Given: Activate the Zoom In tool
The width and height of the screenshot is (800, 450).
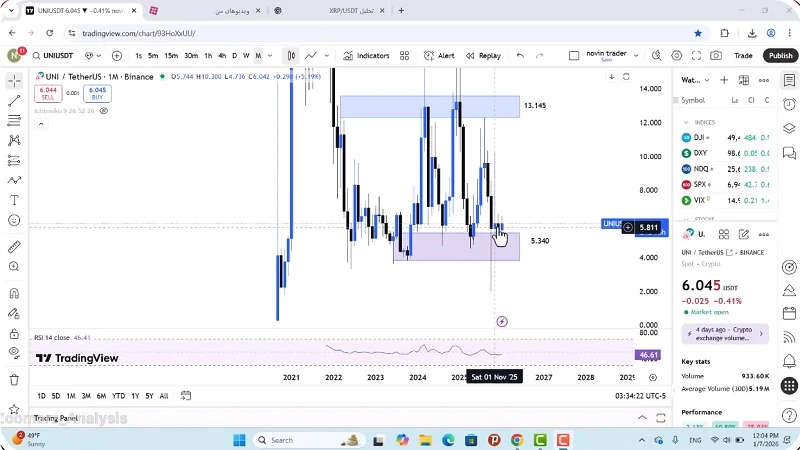Looking at the screenshot, I should click(14, 267).
